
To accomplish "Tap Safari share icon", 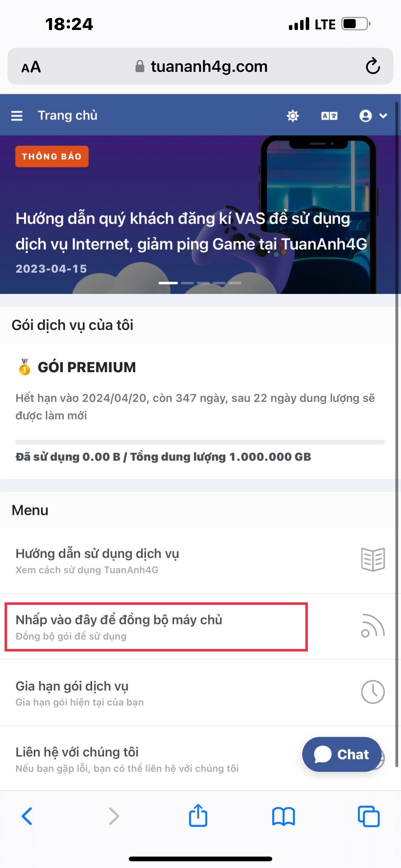I will (x=198, y=816).
